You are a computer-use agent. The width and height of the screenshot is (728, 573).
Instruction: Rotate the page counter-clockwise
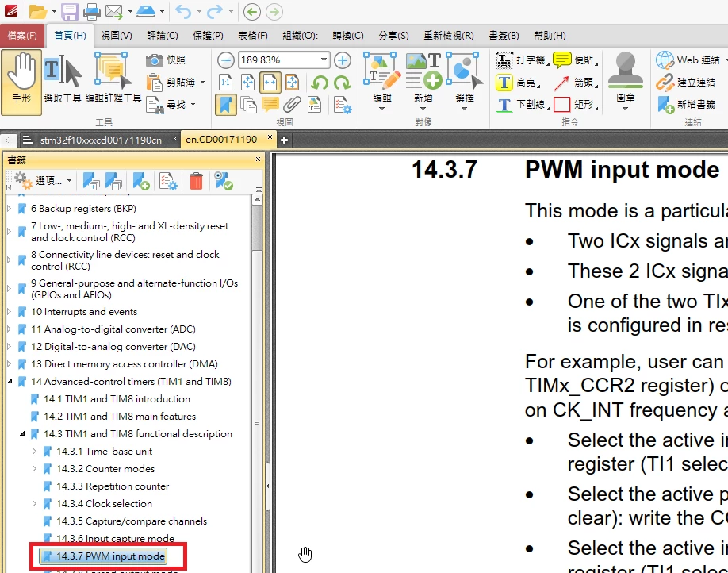tap(320, 83)
